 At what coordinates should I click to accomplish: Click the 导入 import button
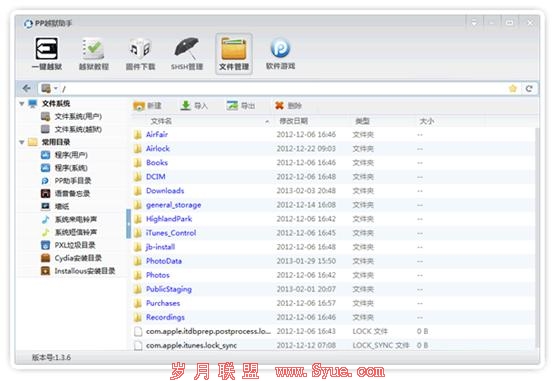tap(194, 105)
